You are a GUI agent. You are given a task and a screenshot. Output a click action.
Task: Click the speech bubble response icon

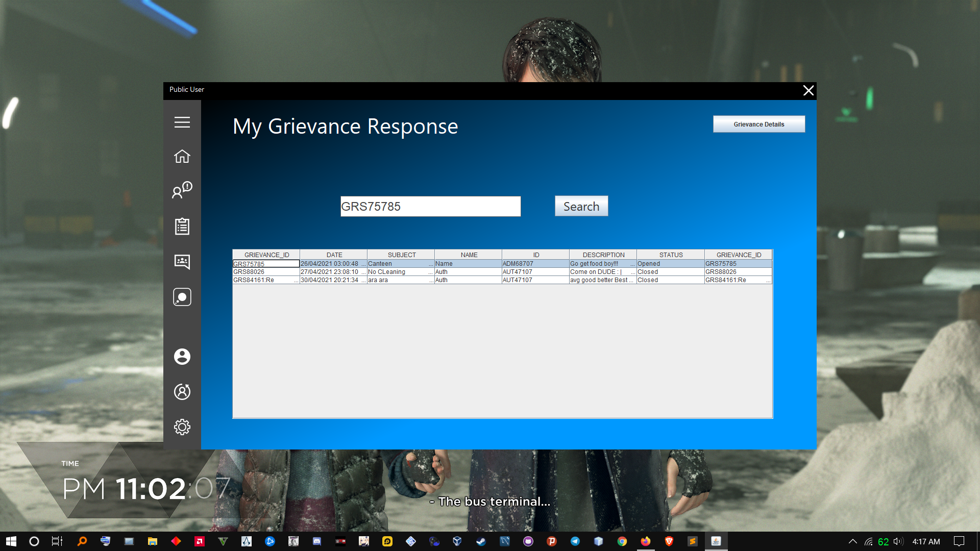click(x=182, y=297)
